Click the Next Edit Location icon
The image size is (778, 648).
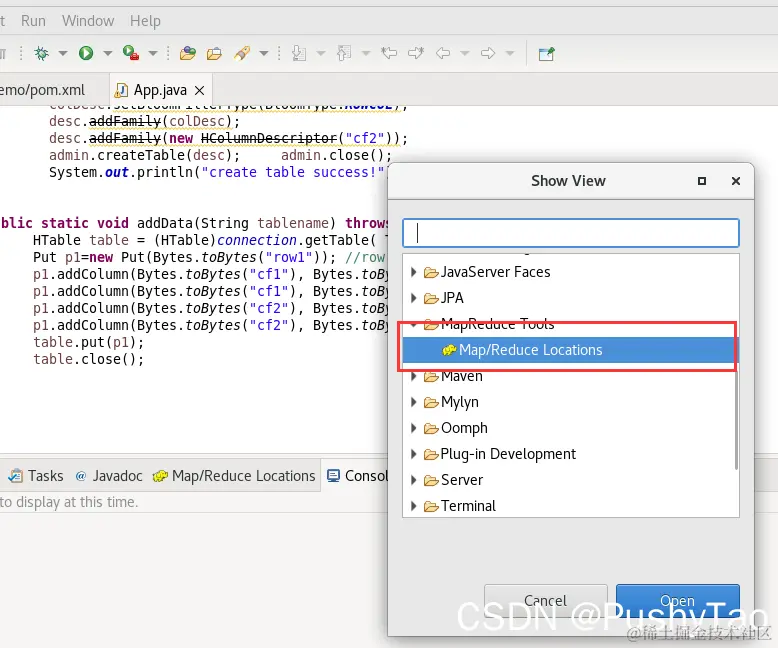tap(416, 53)
